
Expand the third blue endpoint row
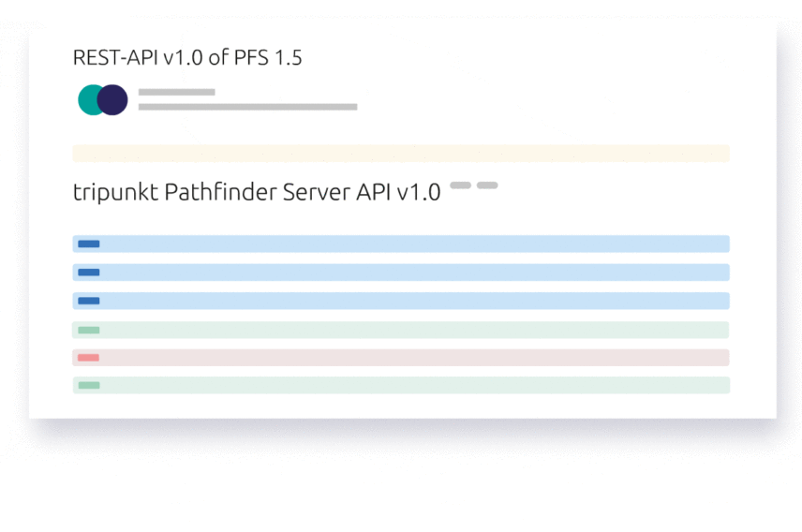[x=401, y=301]
